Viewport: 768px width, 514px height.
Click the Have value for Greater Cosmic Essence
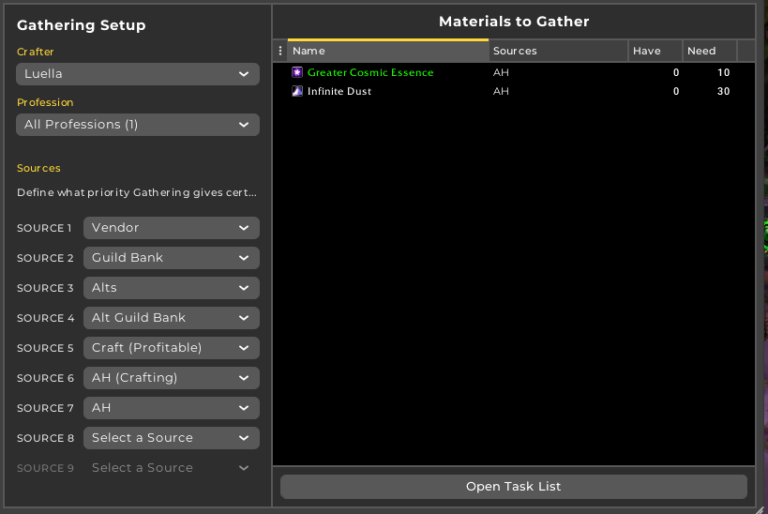click(x=676, y=73)
